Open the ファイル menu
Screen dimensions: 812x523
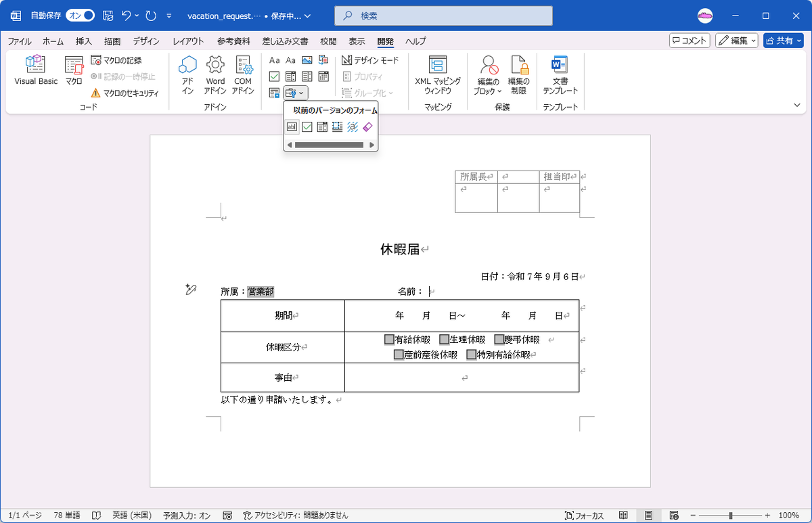(x=20, y=41)
